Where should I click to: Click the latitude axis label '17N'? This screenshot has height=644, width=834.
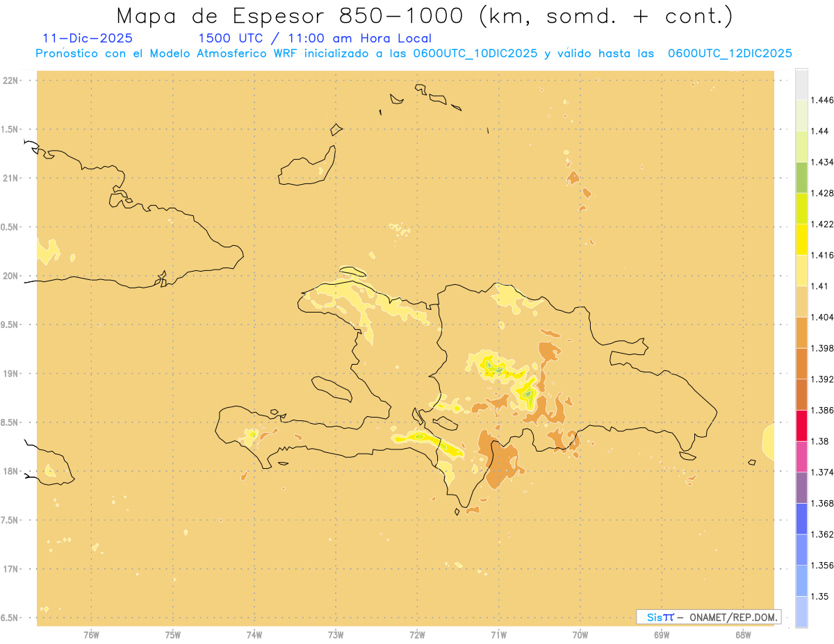(12, 569)
